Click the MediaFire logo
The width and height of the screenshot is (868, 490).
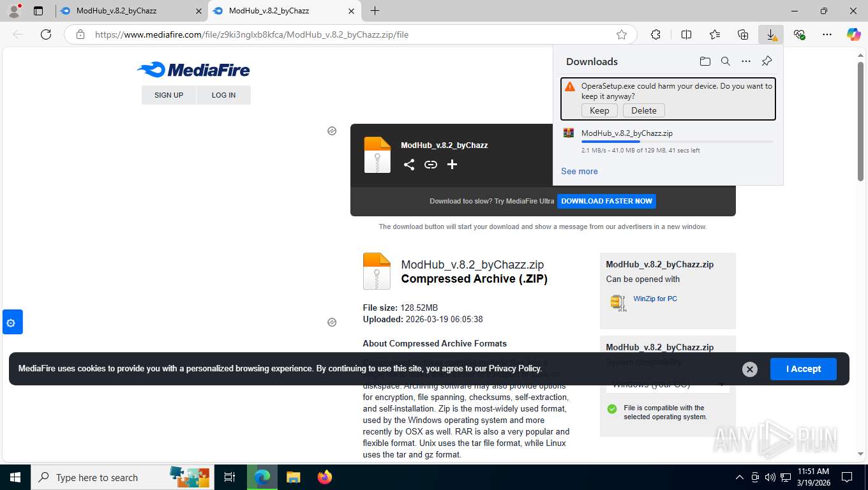[x=193, y=70]
